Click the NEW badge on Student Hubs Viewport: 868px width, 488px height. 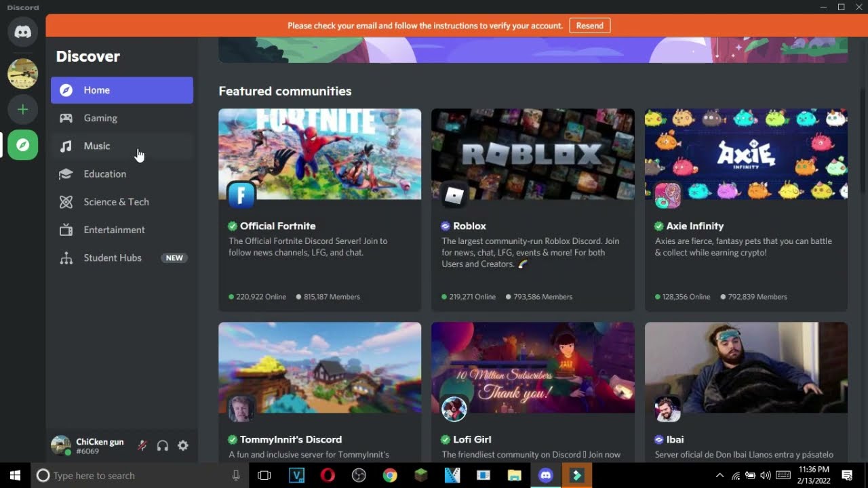tap(174, 258)
